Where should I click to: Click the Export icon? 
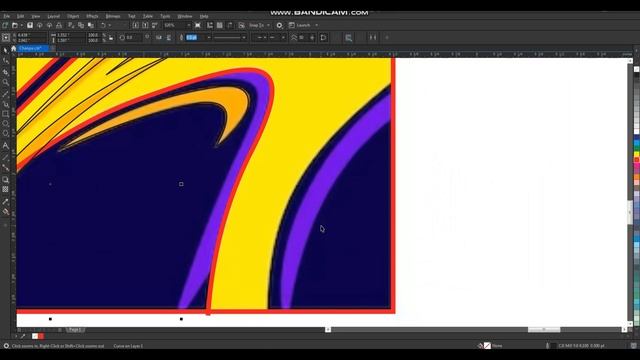click(x=145, y=25)
